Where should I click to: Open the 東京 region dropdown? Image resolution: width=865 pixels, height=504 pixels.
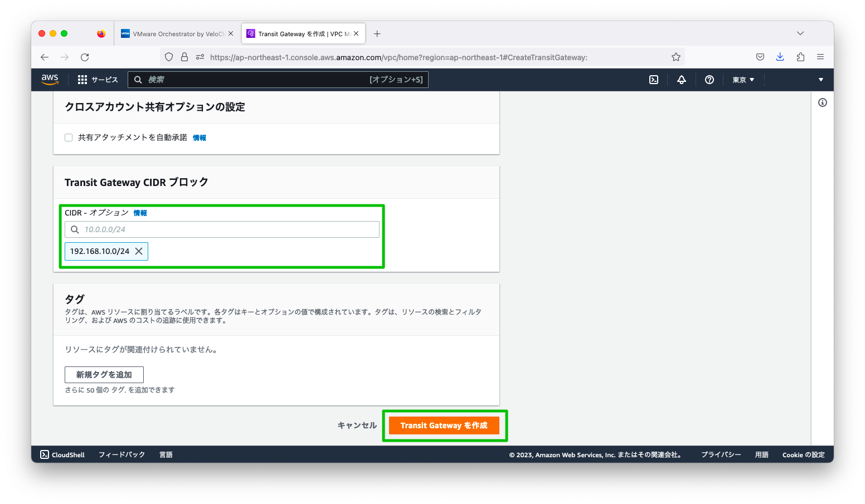tap(743, 80)
